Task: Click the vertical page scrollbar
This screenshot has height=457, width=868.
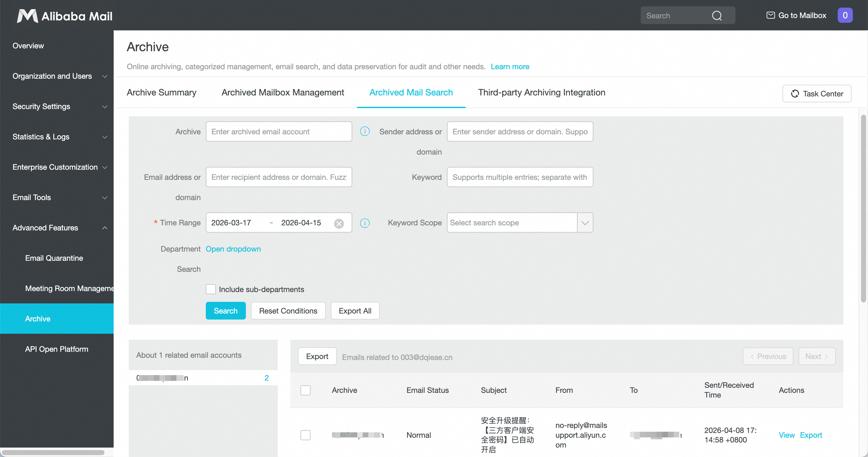Action: 863,208
